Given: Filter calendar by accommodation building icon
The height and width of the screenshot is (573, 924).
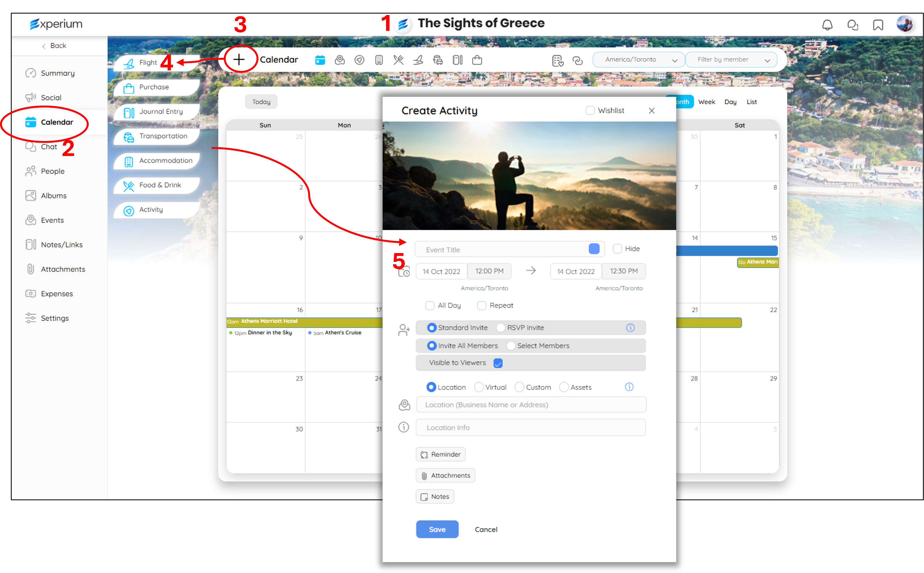Looking at the screenshot, I should (379, 60).
